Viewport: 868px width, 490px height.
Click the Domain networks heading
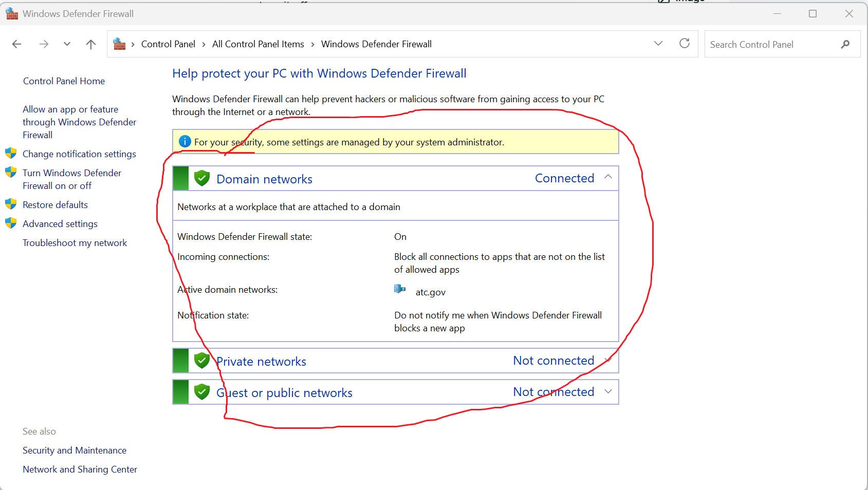(264, 179)
